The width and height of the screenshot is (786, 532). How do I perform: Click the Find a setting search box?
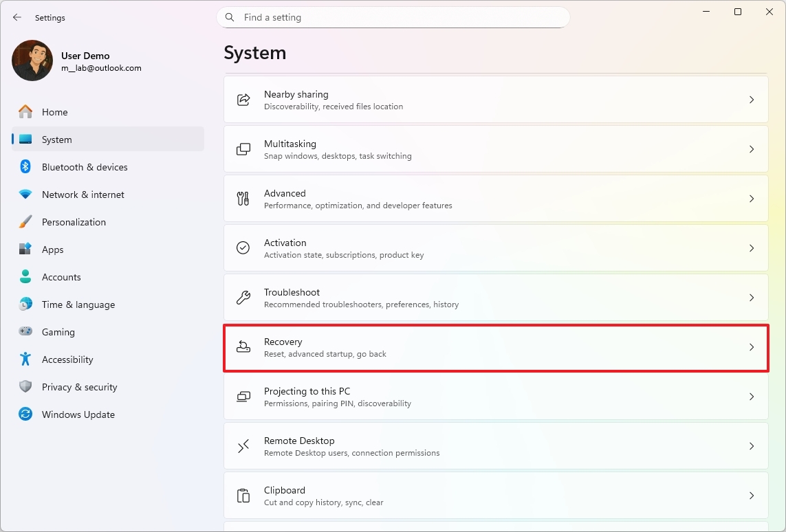pos(392,17)
